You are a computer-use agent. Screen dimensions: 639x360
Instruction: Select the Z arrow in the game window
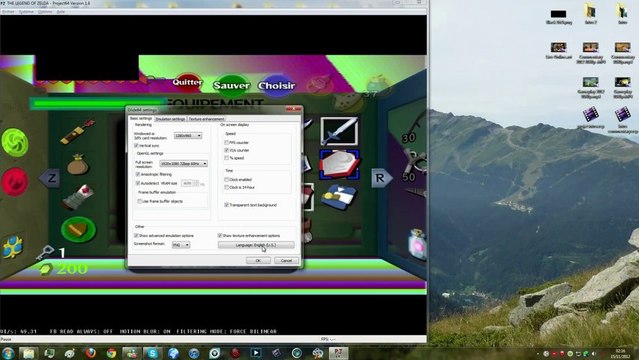point(51,178)
